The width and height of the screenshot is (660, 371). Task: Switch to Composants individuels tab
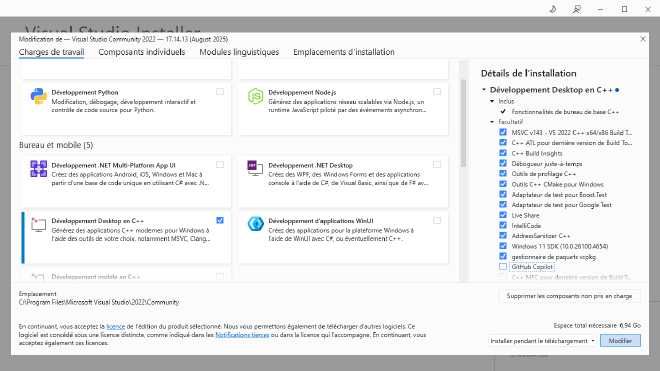(142, 52)
